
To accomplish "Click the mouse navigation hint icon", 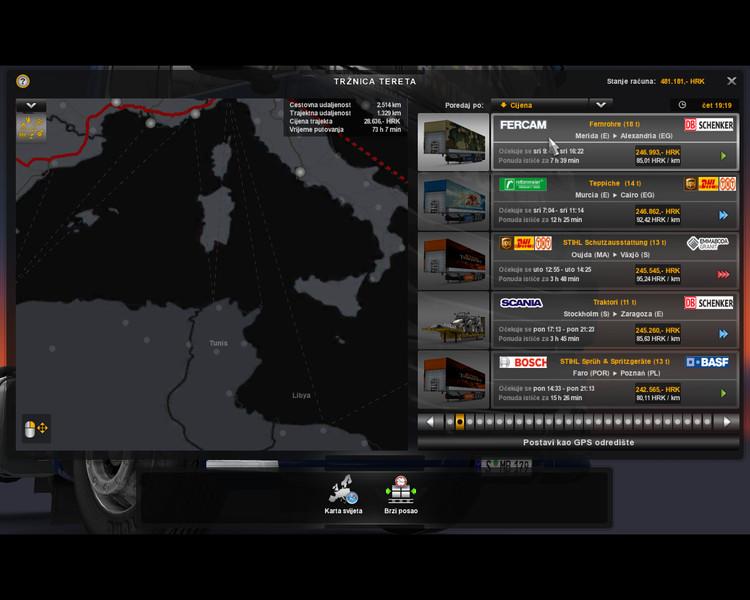I will 36,428.
